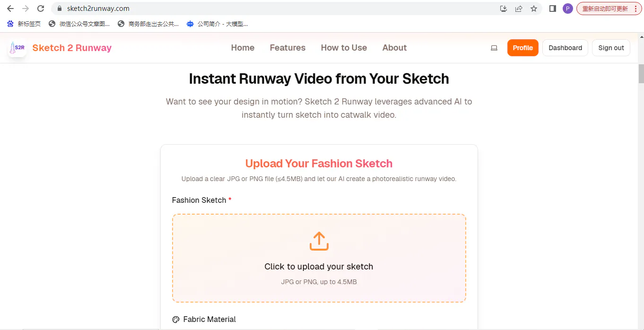Image resolution: width=644 pixels, height=330 pixels.
Task: Click the Fabric Material label
Action: pos(209,320)
